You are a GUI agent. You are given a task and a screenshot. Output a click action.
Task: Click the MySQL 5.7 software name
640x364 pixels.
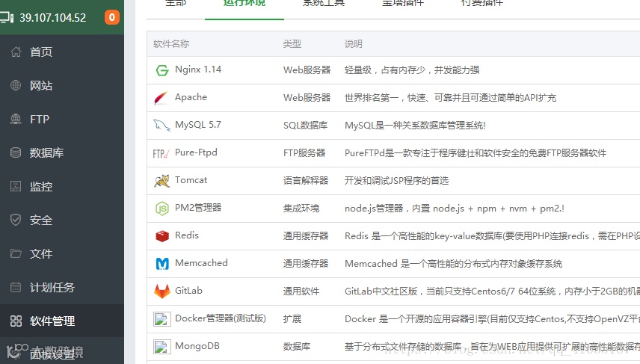coord(198,125)
